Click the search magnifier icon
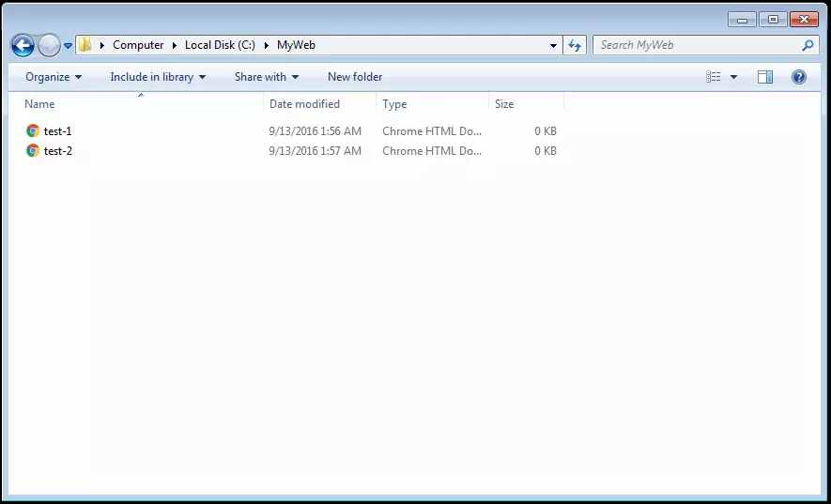The image size is (831, 504). [x=808, y=46]
